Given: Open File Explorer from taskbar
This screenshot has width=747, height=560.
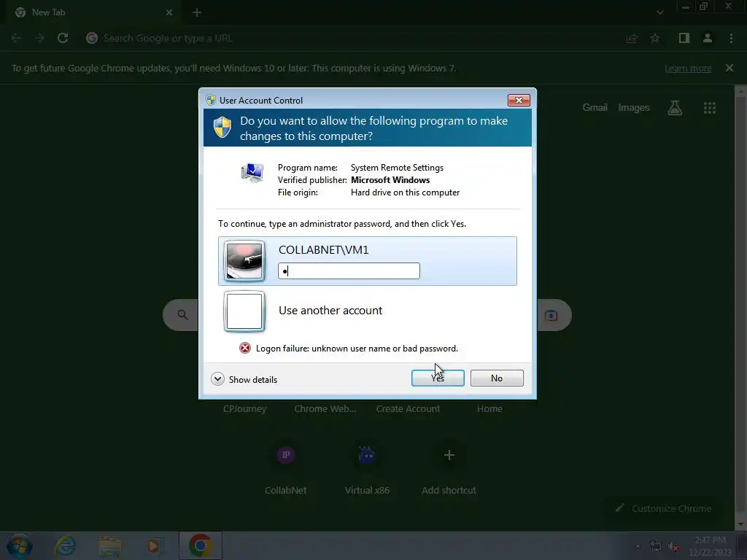Looking at the screenshot, I should (x=110, y=545).
